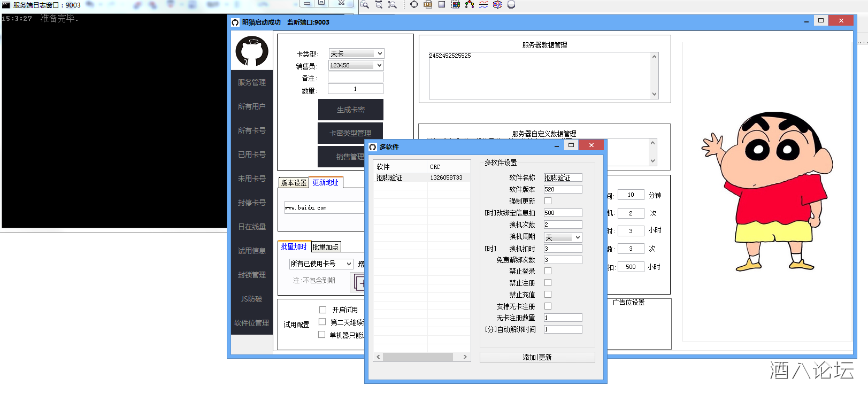Open the 卡类型 dropdown showing 天卡
This screenshot has width=868, height=394.
(356, 53)
